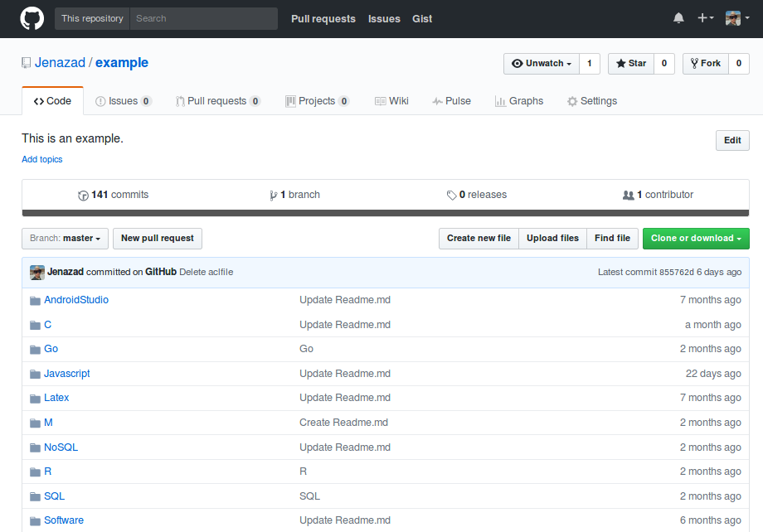Viewport: 763px width, 532px height.
Task: Open the Delete aclfile commit message
Action: click(x=207, y=273)
